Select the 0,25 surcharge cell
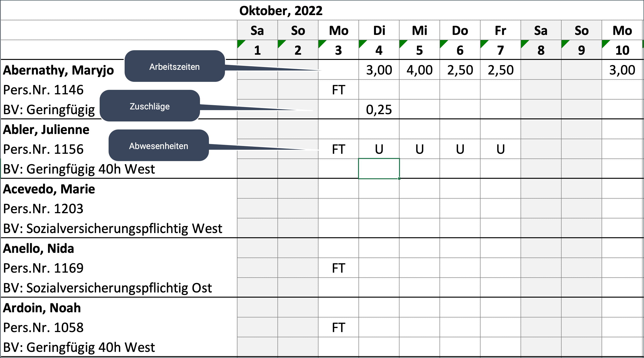644x358 pixels. [x=379, y=109]
